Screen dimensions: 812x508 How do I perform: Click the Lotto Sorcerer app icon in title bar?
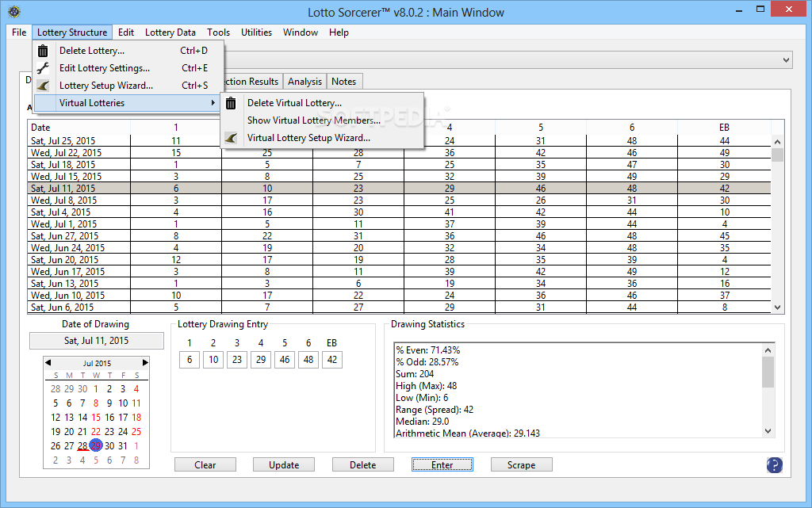pos(14,11)
